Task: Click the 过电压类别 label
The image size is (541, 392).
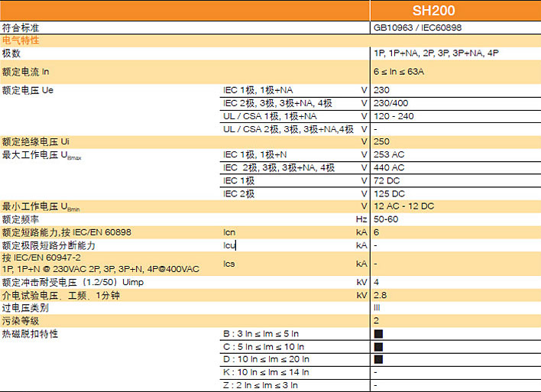Action: [25, 308]
